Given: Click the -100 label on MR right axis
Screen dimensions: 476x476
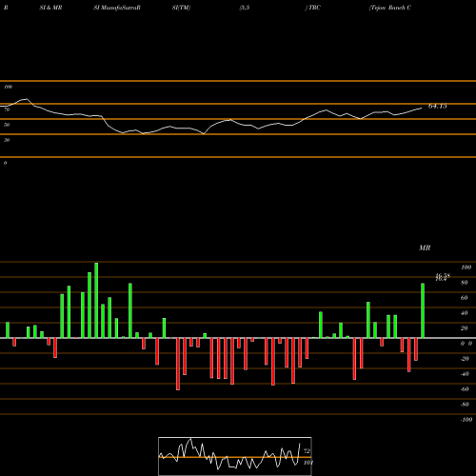Looking at the screenshot, I should pos(466,420).
